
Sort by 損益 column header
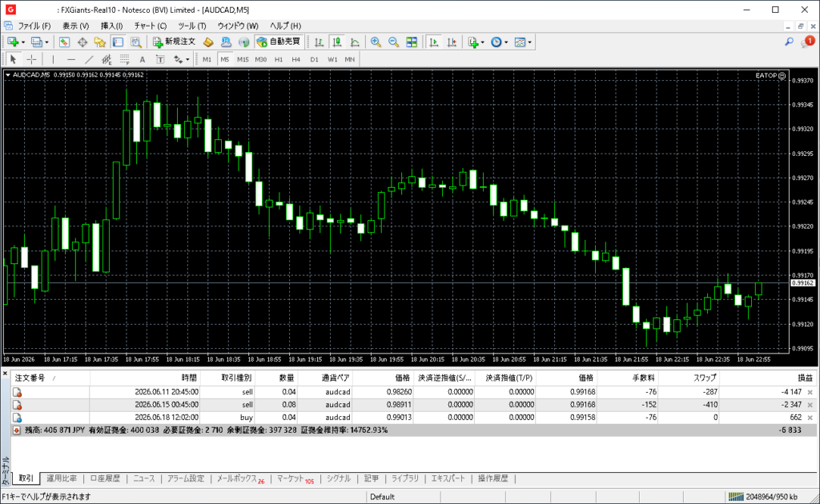tap(768, 378)
